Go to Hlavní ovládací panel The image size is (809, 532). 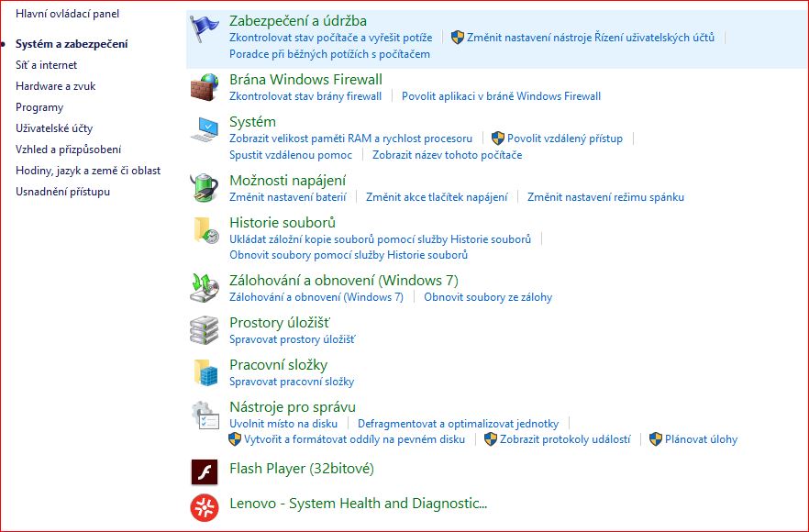pos(67,14)
